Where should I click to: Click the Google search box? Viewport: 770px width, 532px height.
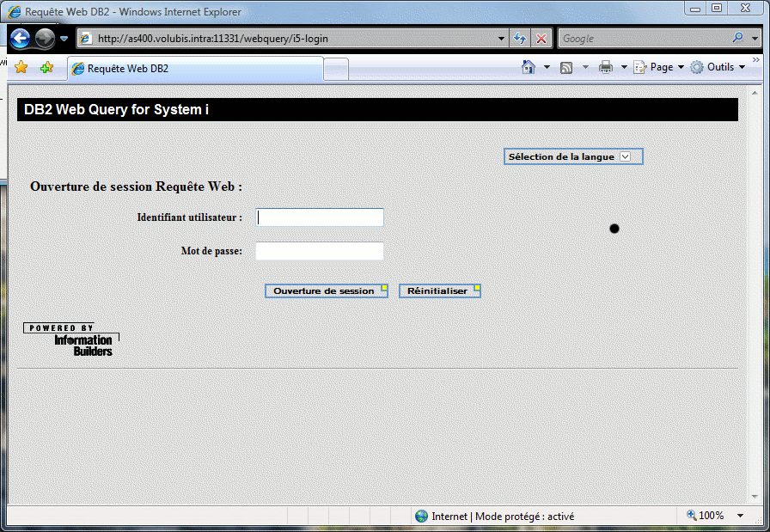click(645, 39)
